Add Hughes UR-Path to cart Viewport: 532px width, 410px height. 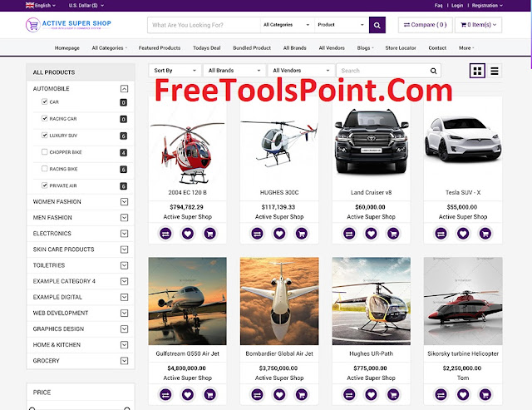(393, 394)
